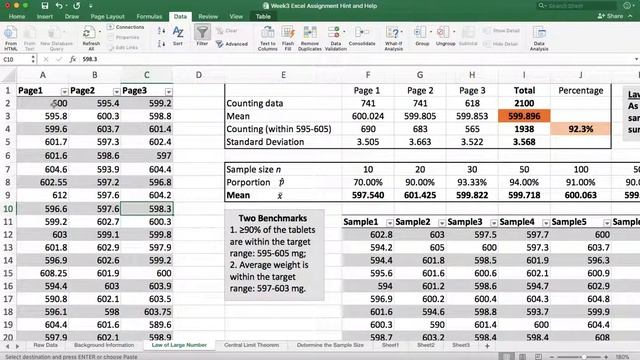Import data From HTML
Screen dimensions: 640x360
click(11, 38)
